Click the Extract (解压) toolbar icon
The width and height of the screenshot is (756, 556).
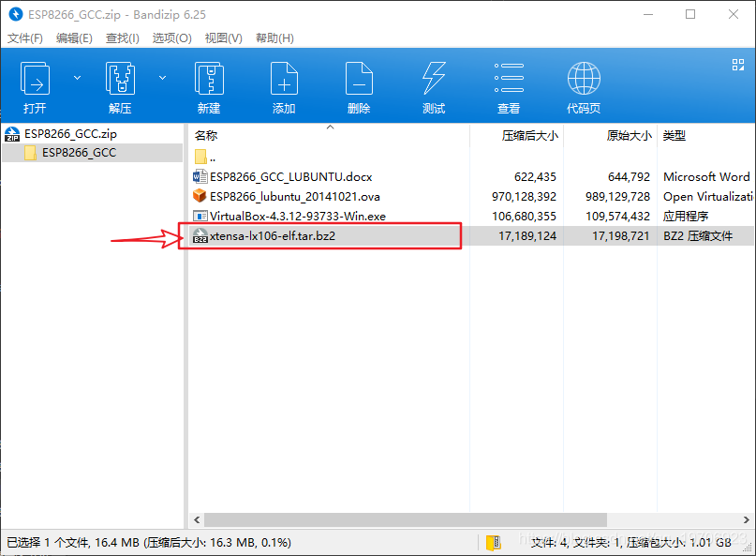(x=120, y=78)
